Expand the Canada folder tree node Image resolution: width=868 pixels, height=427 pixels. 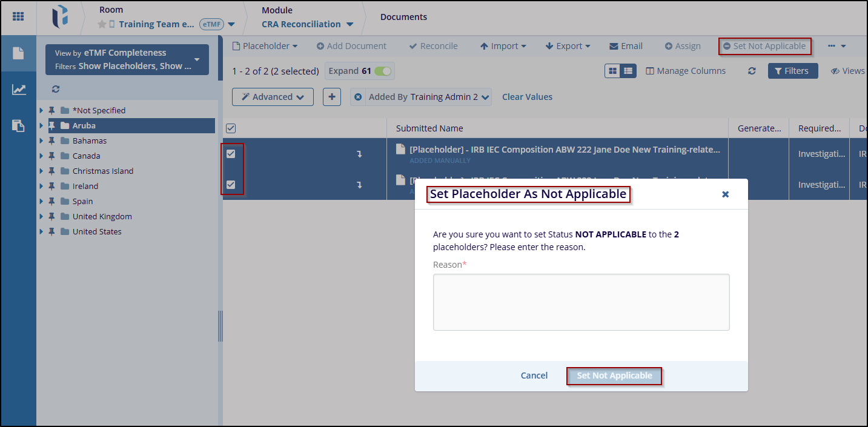41,156
